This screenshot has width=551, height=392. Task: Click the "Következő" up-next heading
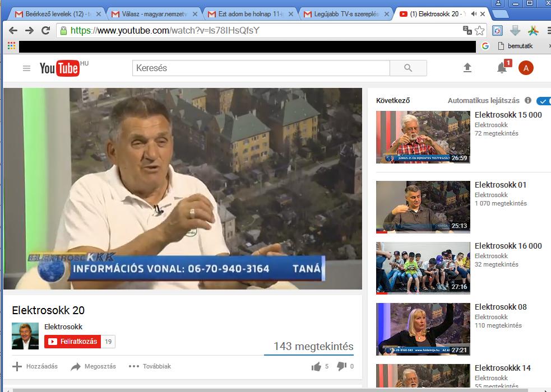393,101
